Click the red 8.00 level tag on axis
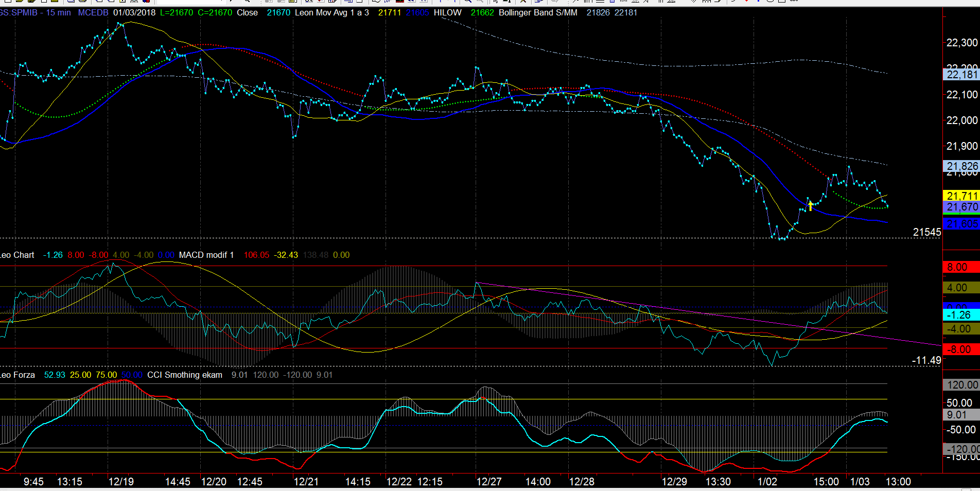 click(x=961, y=267)
